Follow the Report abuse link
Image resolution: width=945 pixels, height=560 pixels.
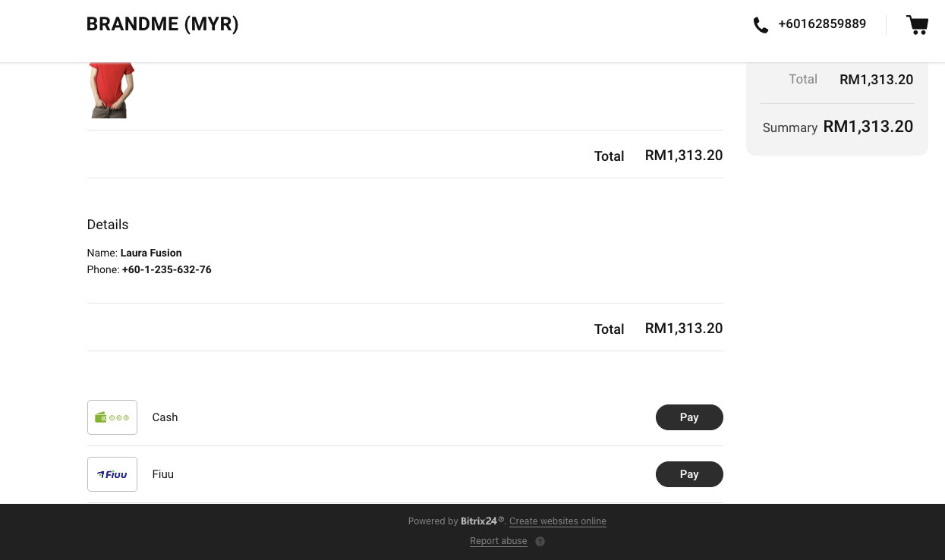pyautogui.click(x=498, y=541)
